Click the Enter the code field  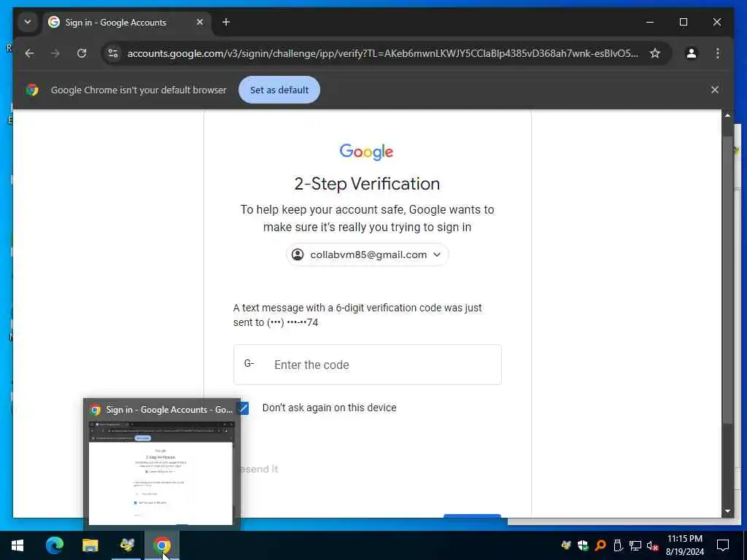tap(368, 365)
